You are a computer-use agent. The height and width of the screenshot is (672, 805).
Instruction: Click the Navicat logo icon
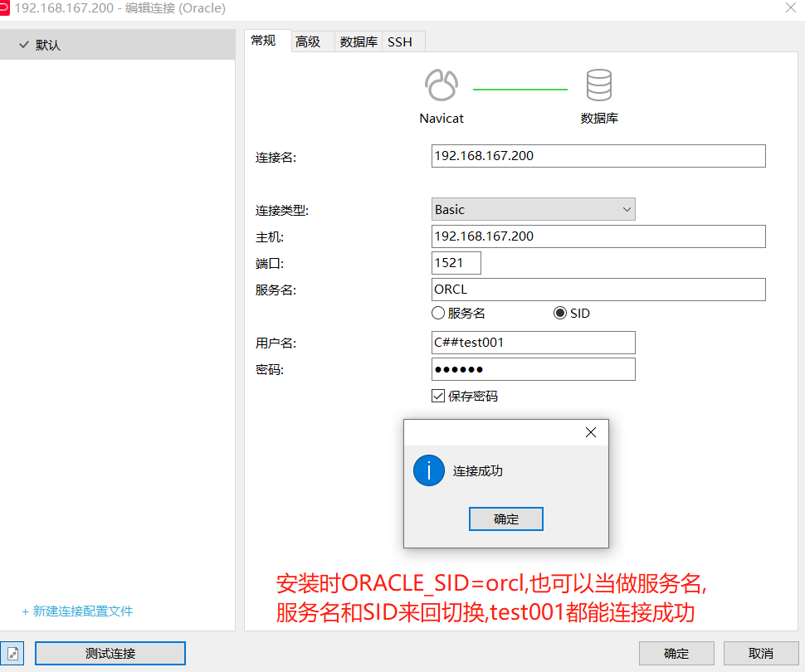441,85
